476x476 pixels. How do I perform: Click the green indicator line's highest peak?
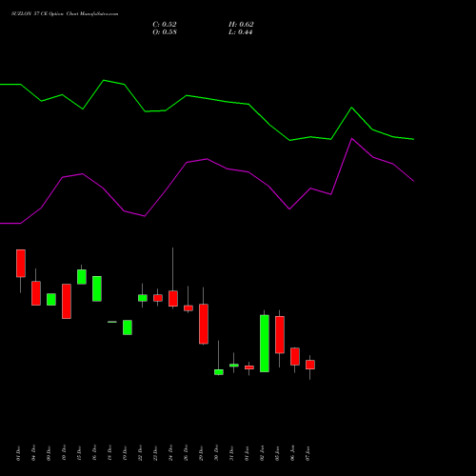pos(104,80)
